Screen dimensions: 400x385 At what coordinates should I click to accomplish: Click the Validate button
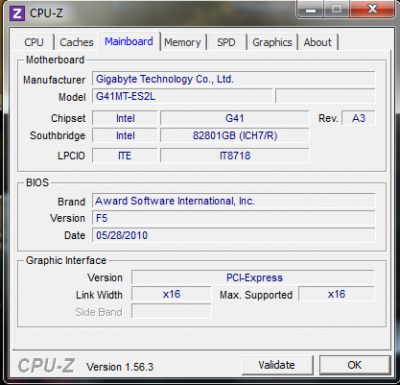click(277, 365)
